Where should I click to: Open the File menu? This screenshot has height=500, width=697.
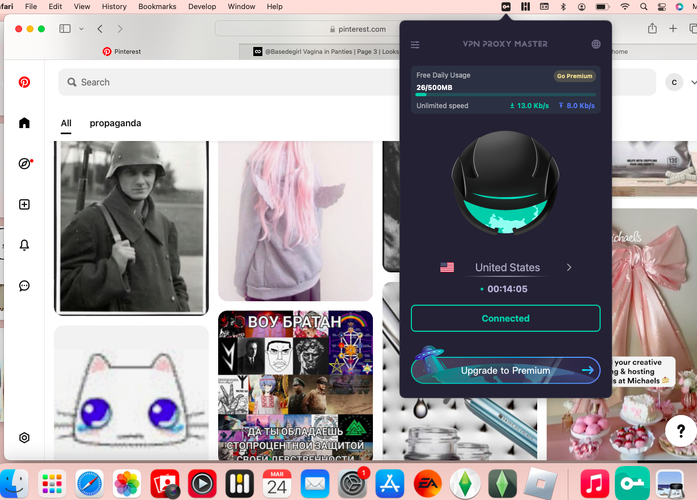click(x=31, y=7)
